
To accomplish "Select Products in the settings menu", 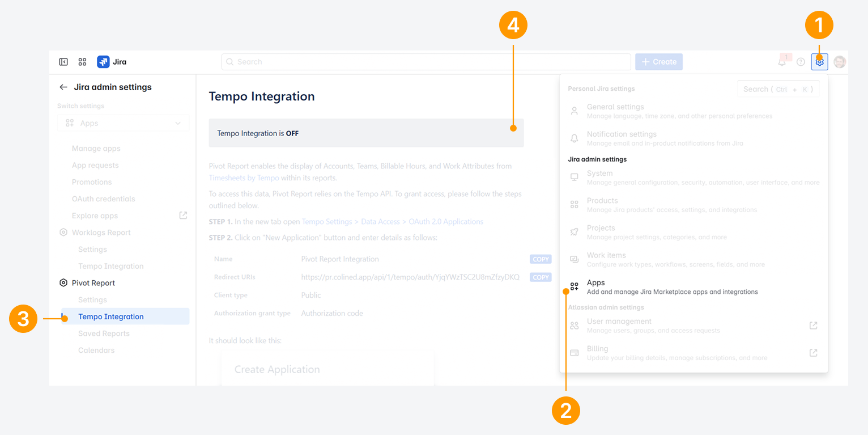I will 693,205.
